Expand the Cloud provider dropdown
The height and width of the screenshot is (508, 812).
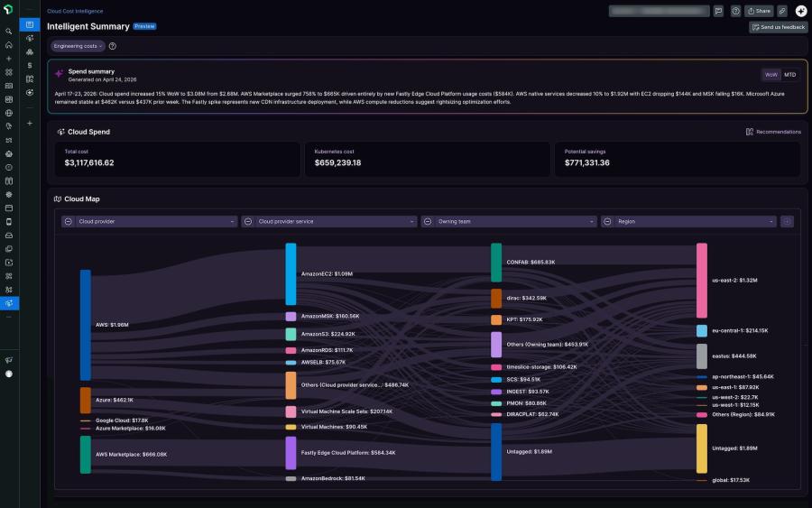pyautogui.click(x=155, y=222)
